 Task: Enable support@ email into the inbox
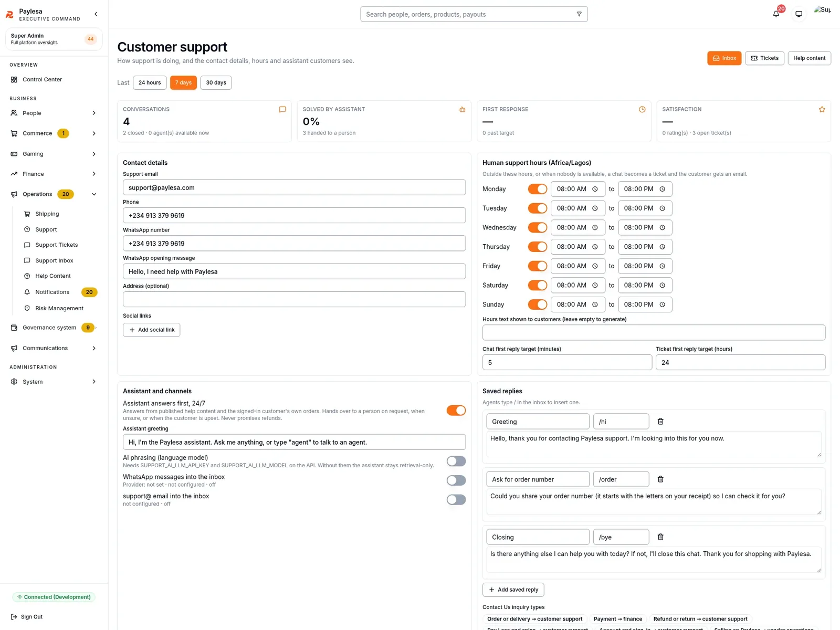[456, 500]
